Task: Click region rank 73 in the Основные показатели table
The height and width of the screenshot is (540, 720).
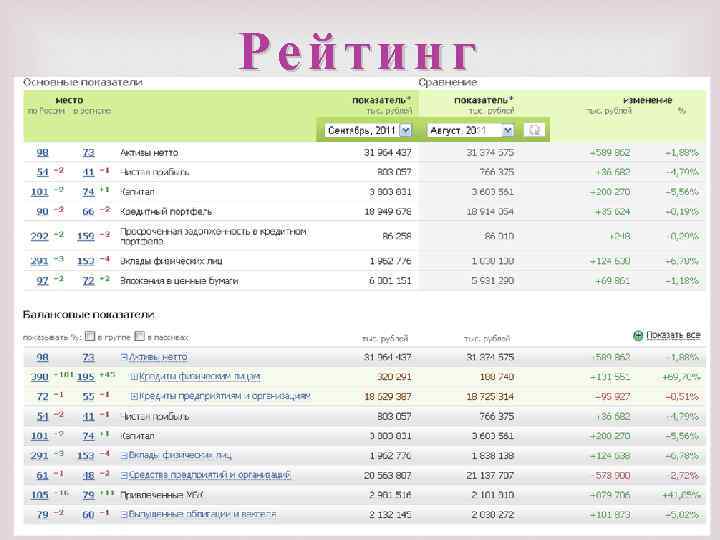Action: coord(88,152)
